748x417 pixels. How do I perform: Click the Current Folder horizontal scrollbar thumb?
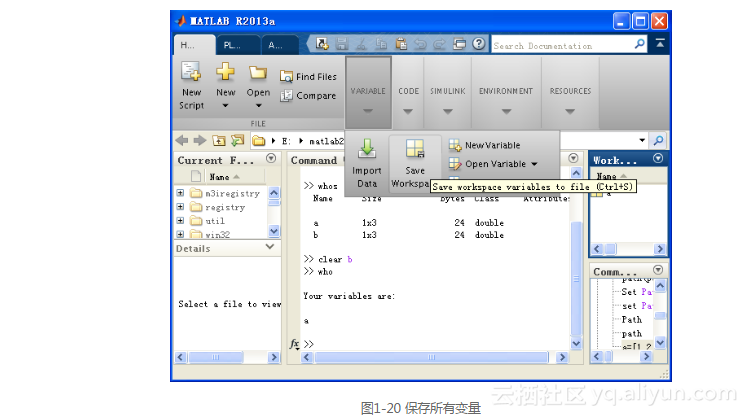[x=216, y=357]
